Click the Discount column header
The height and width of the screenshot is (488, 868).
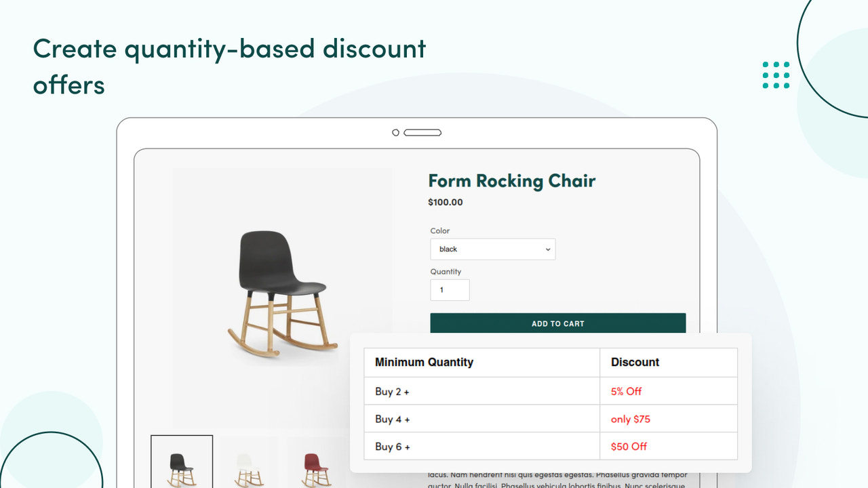[635, 362]
